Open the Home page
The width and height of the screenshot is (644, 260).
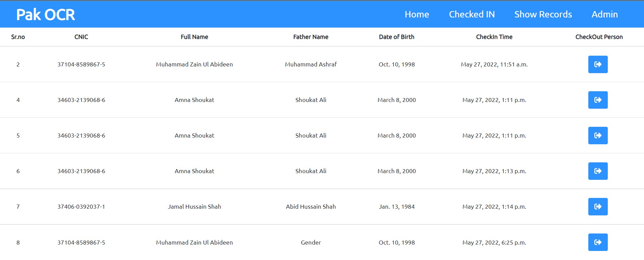click(417, 14)
